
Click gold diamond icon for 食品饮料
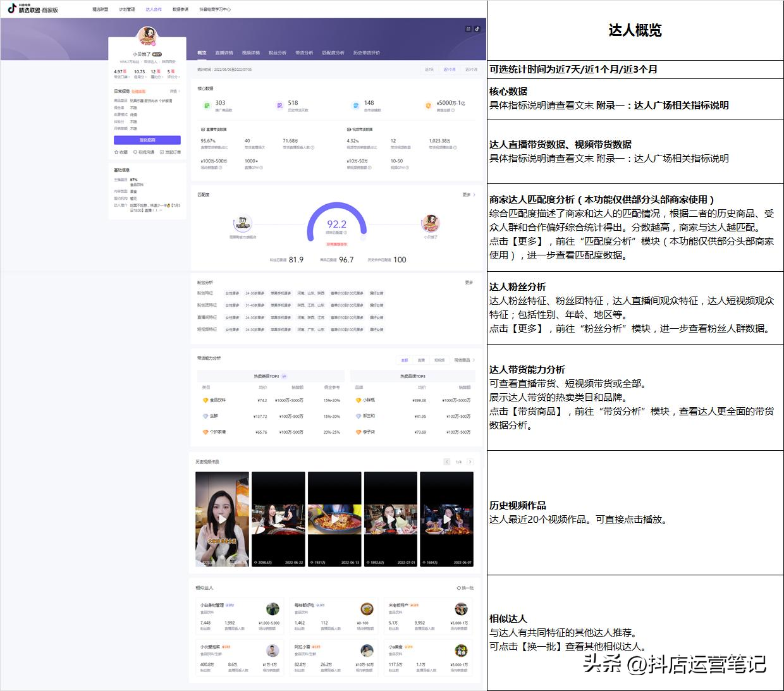(205, 400)
